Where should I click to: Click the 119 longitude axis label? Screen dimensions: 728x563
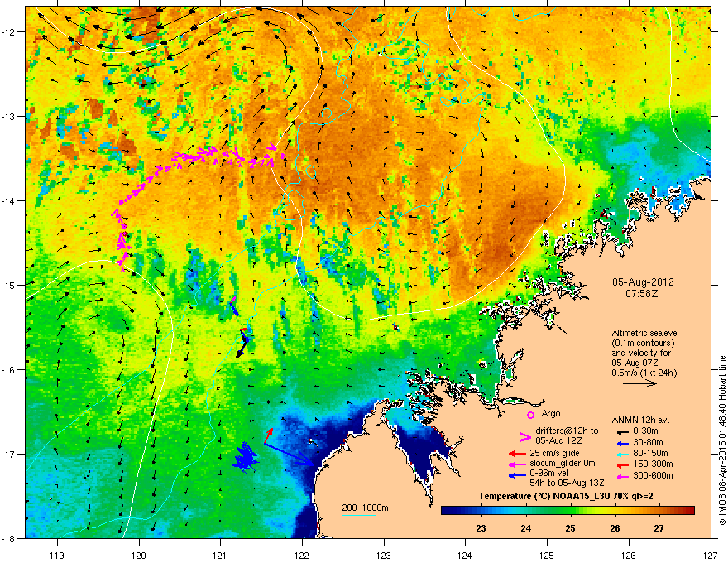[x=57, y=555]
